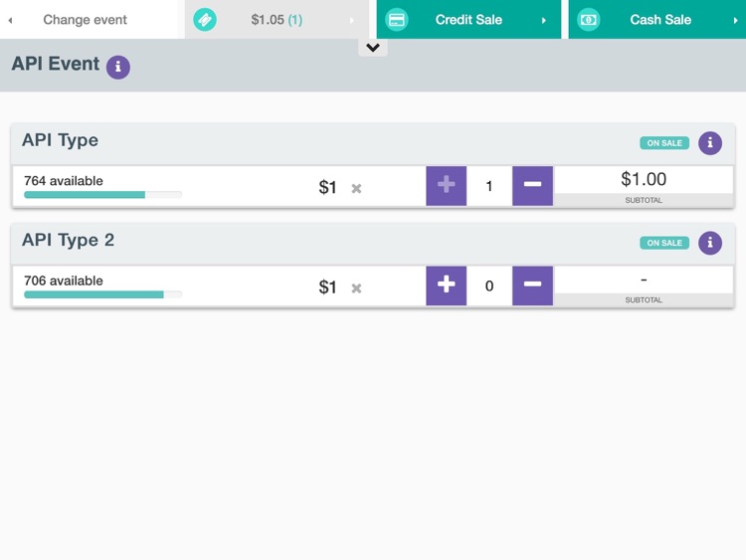Click the arrow on Cash Sale
The width and height of the screenshot is (746, 560).
(x=735, y=20)
